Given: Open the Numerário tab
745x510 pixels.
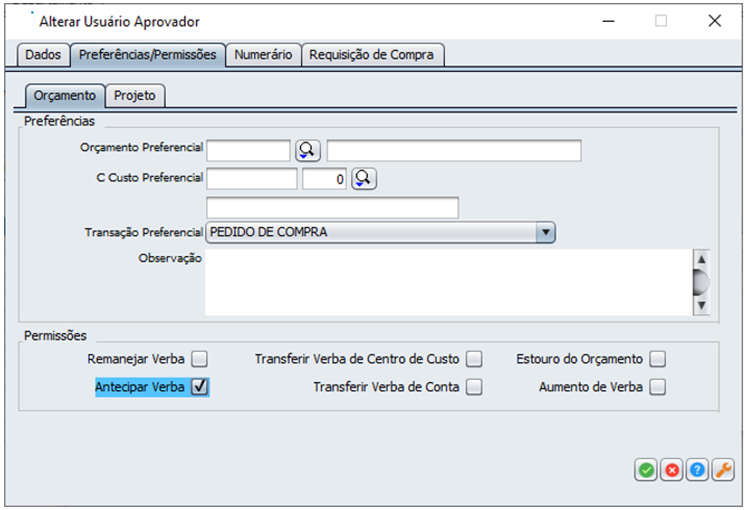Looking at the screenshot, I should [x=263, y=55].
